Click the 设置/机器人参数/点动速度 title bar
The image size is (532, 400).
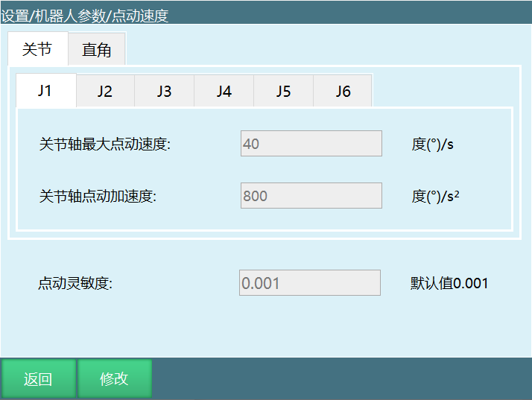tap(85, 16)
